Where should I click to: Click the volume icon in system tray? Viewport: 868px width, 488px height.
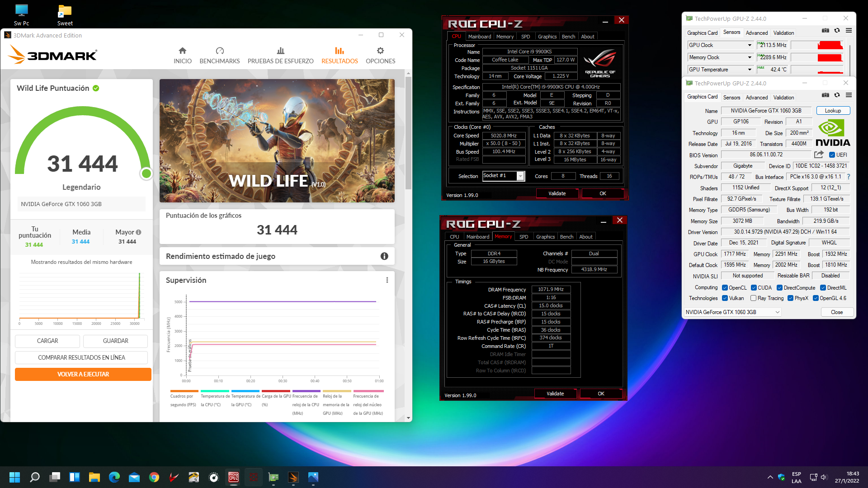pos(823,477)
